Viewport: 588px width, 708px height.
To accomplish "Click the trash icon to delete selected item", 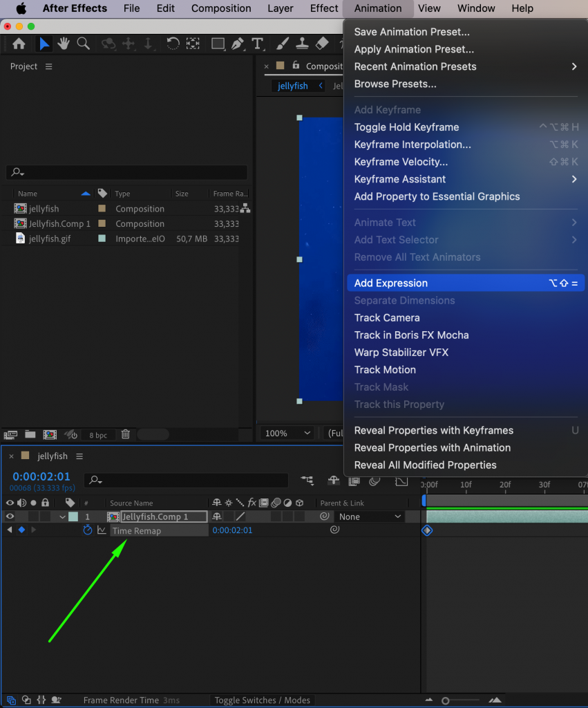I will (125, 434).
